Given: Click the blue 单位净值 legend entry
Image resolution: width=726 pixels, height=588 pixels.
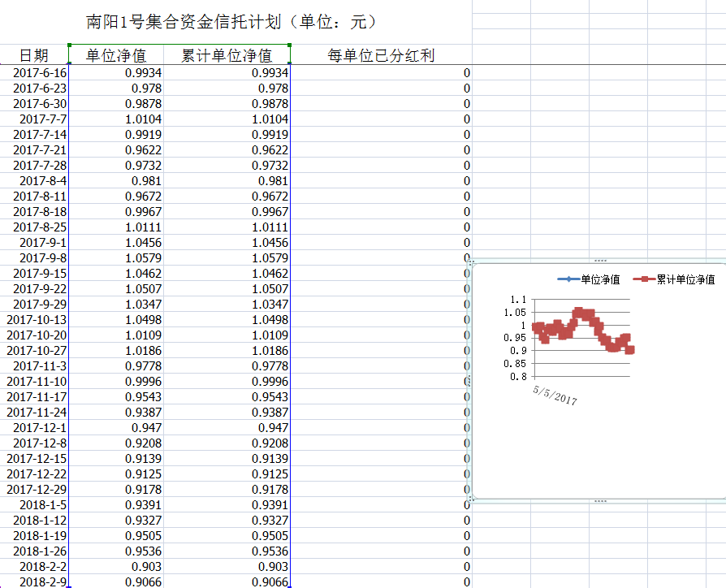Looking at the screenshot, I should click(x=589, y=279).
